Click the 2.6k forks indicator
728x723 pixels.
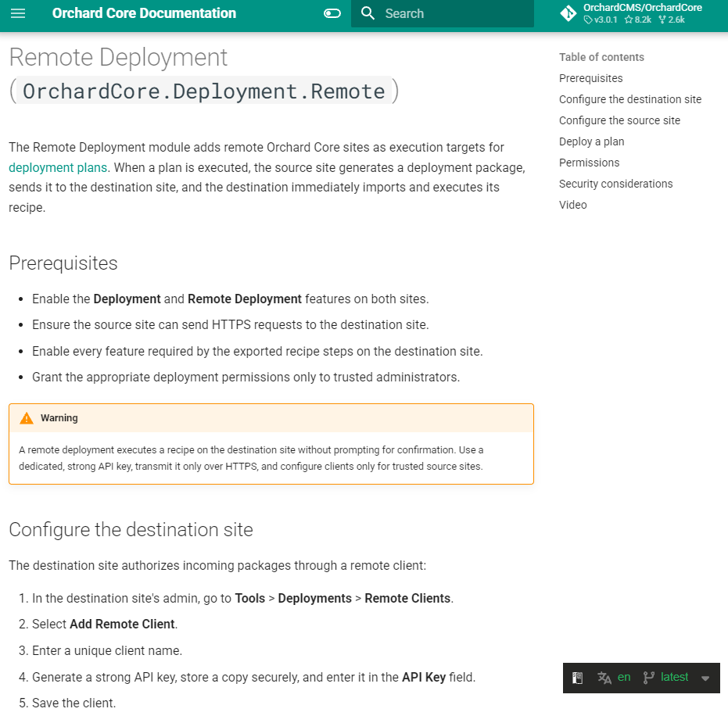pos(672,20)
